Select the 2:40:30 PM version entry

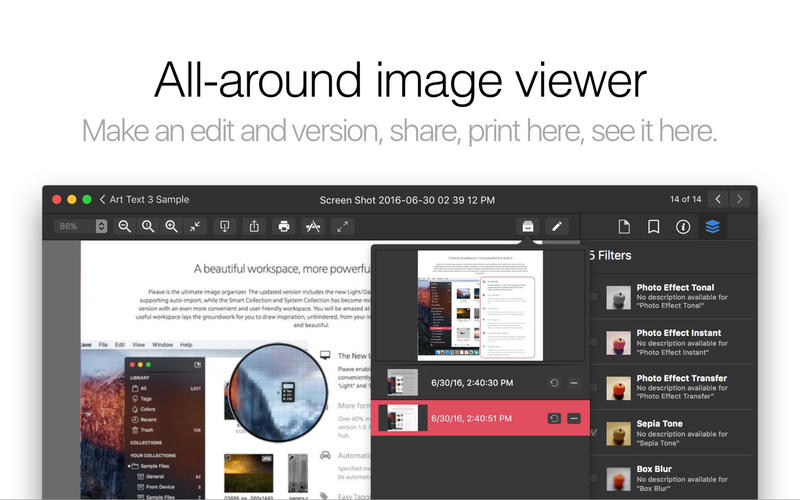click(470, 383)
